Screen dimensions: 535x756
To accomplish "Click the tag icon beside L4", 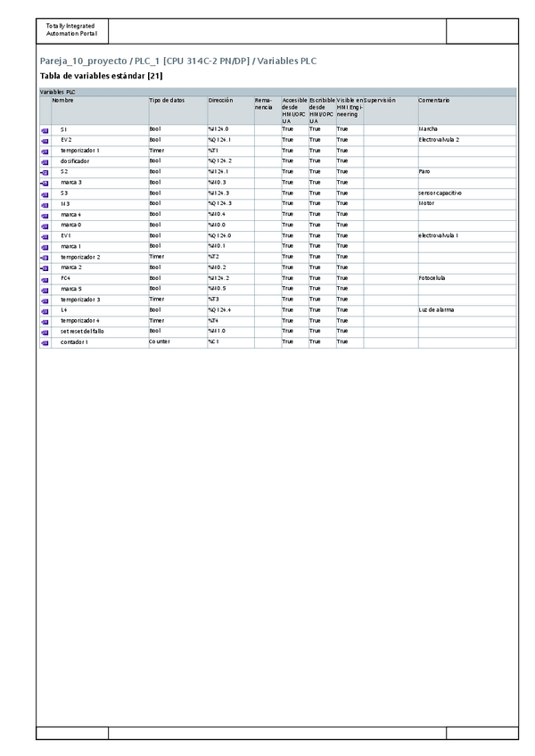I will click(x=45, y=312).
